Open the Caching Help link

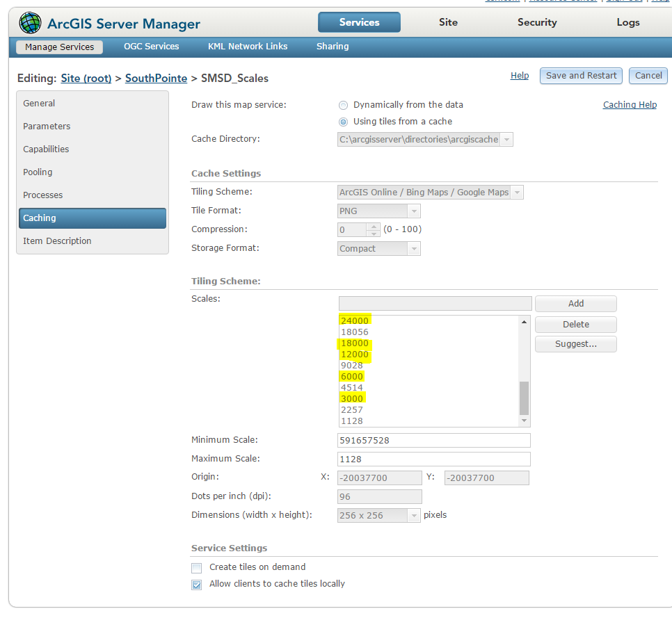tap(630, 105)
